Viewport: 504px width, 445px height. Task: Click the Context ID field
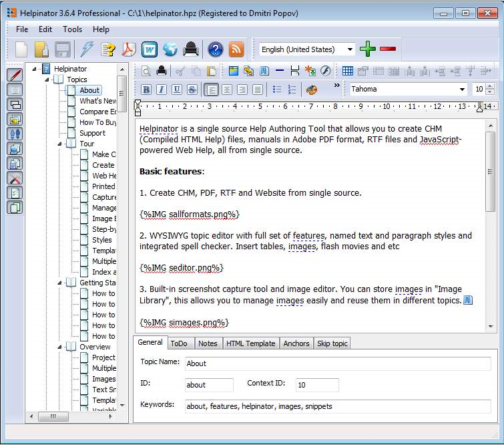click(x=317, y=385)
